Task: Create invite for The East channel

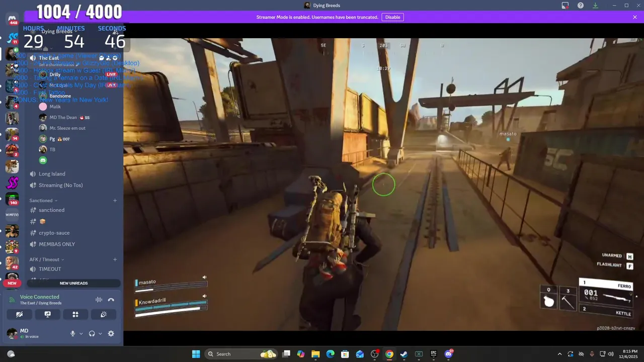Action: tap(108, 58)
